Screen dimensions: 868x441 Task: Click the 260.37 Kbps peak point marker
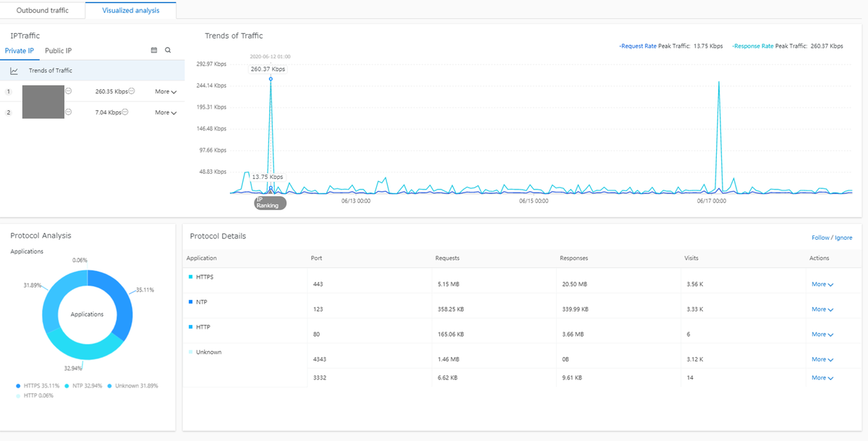pos(271,79)
